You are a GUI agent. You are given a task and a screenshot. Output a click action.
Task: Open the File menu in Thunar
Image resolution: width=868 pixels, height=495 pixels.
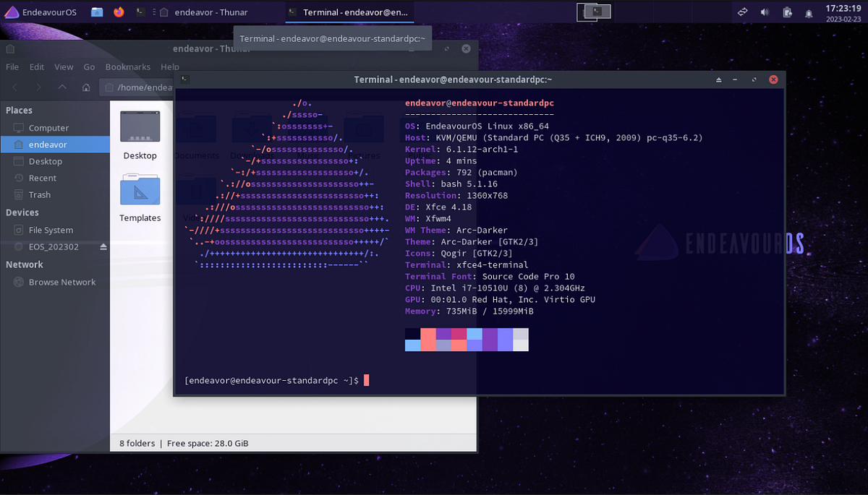pos(12,66)
